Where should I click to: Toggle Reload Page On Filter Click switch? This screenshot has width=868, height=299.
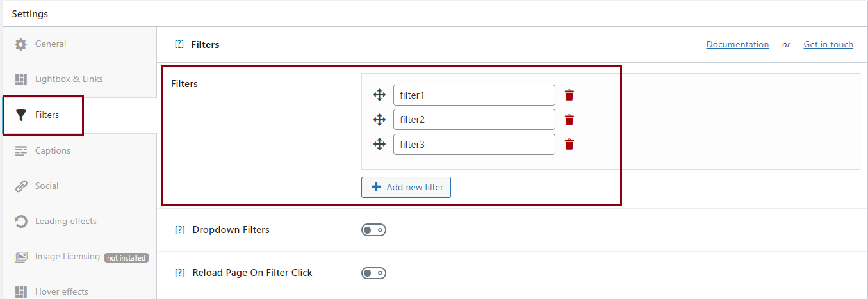tap(373, 273)
